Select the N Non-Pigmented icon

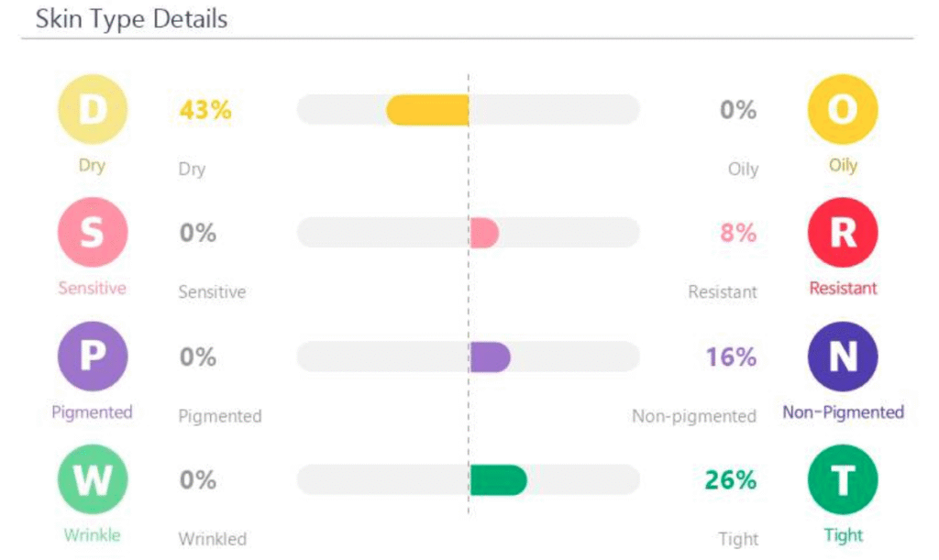coord(842,357)
